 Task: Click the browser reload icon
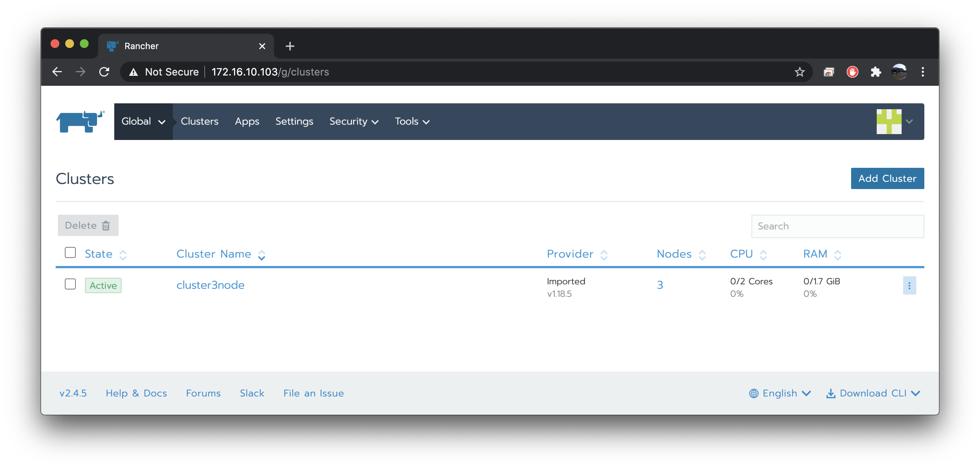[x=104, y=72]
